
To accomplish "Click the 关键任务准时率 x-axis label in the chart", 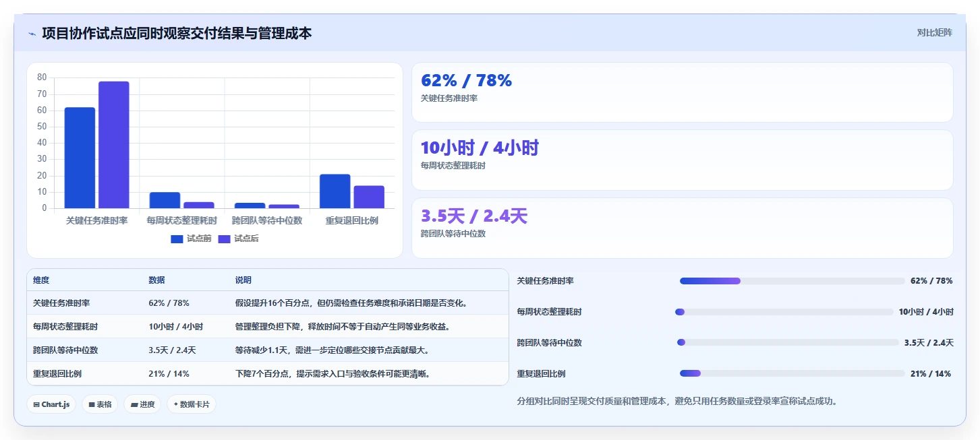I will coord(96,220).
